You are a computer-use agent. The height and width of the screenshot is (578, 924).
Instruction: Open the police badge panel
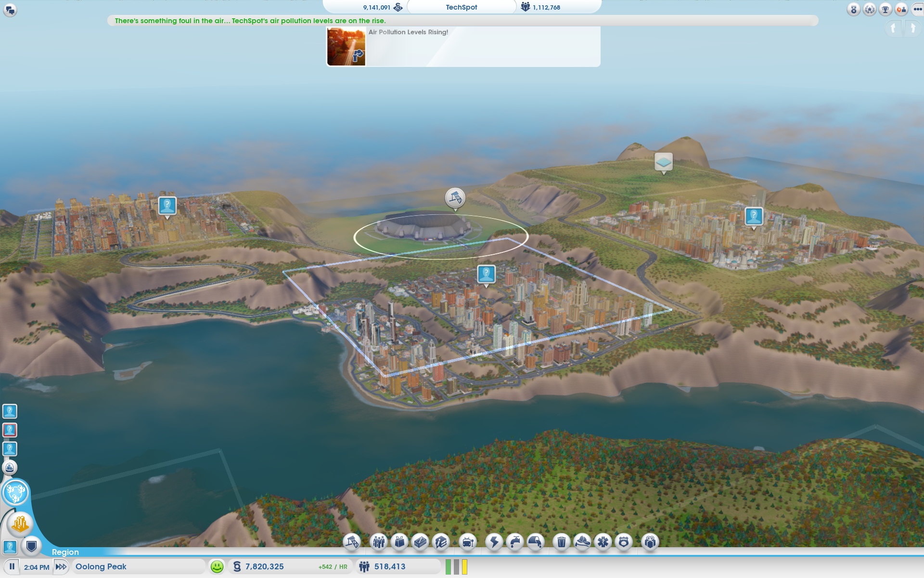624,542
